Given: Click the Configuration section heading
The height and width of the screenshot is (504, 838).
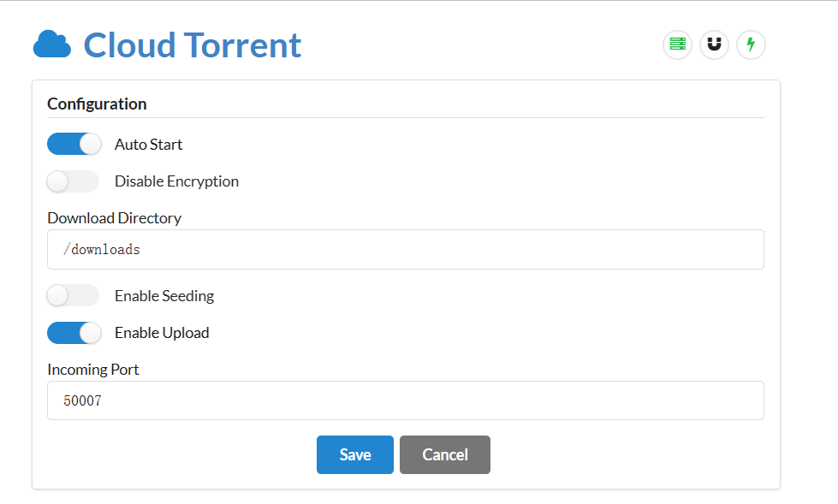Looking at the screenshot, I should (97, 104).
